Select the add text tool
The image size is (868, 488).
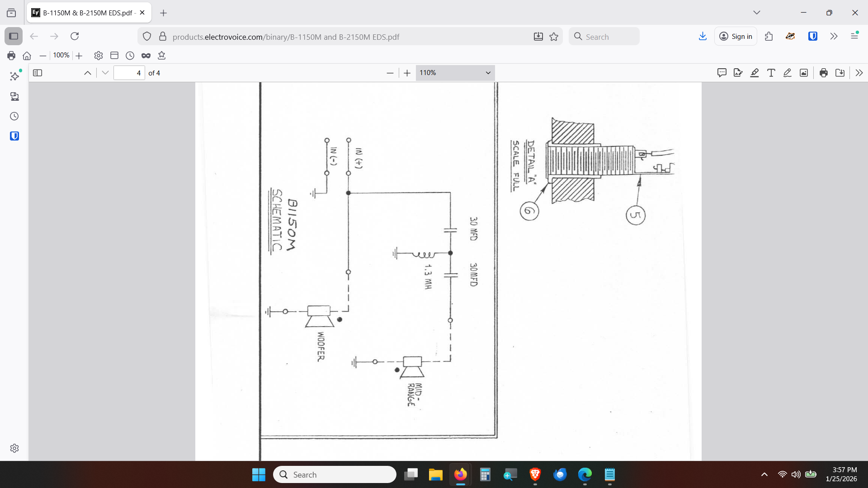coord(771,73)
